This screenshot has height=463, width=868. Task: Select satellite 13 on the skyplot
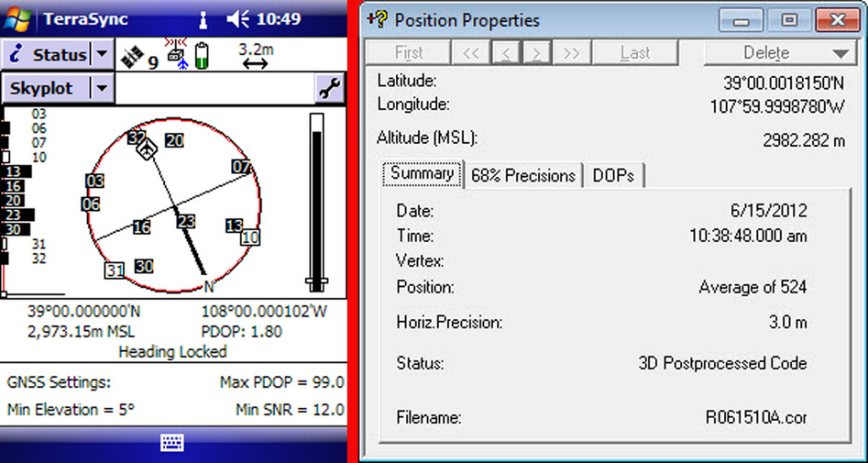[x=234, y=226]
